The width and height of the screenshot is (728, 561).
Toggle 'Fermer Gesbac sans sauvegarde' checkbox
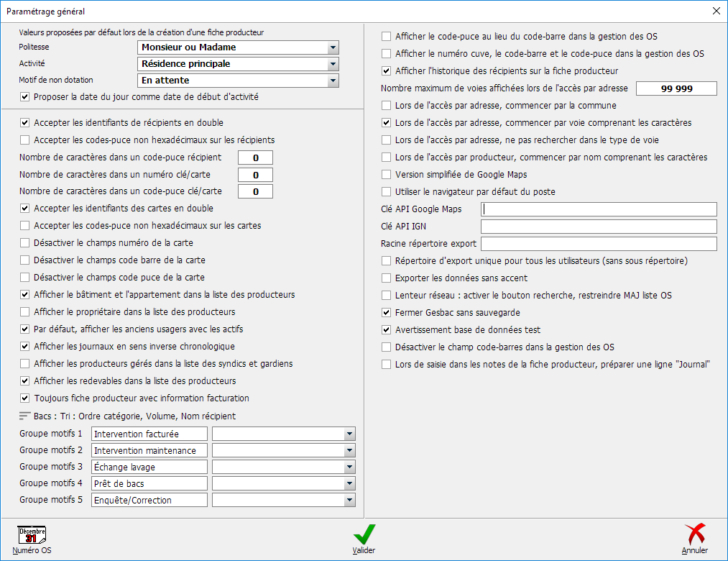(387, 313)
